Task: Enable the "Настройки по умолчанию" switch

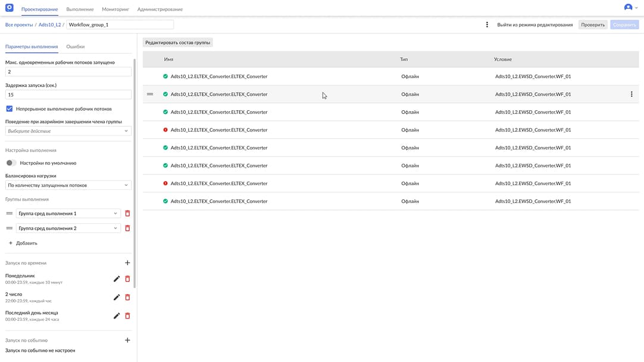Action: [x=12, y=162]
